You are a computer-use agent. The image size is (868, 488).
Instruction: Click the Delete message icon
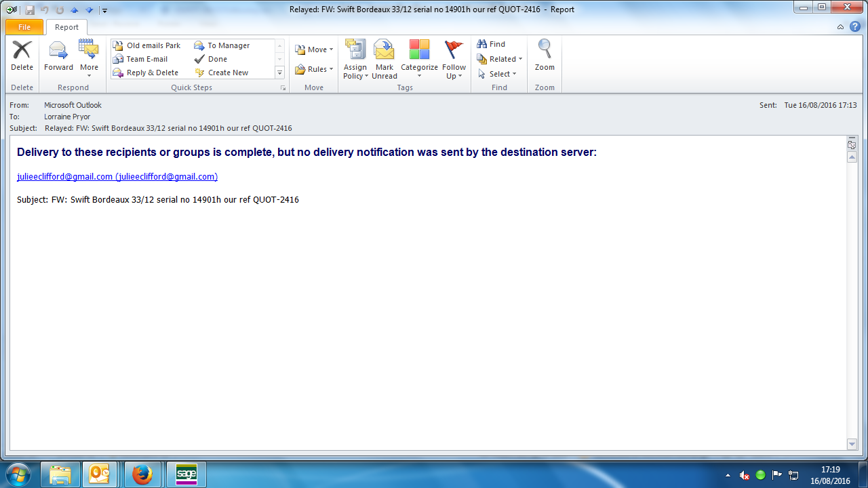point(22,51)
